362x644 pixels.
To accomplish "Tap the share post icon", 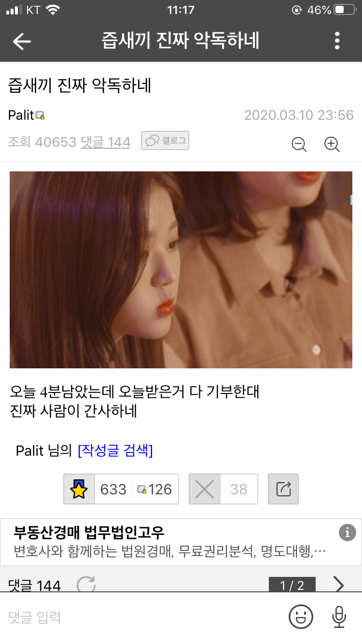I will pyautogui.click(x=283, y=489).
